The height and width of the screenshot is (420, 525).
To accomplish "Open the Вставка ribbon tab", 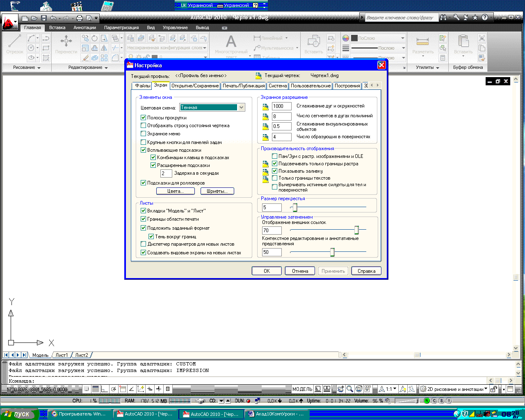I will (57, 27).
